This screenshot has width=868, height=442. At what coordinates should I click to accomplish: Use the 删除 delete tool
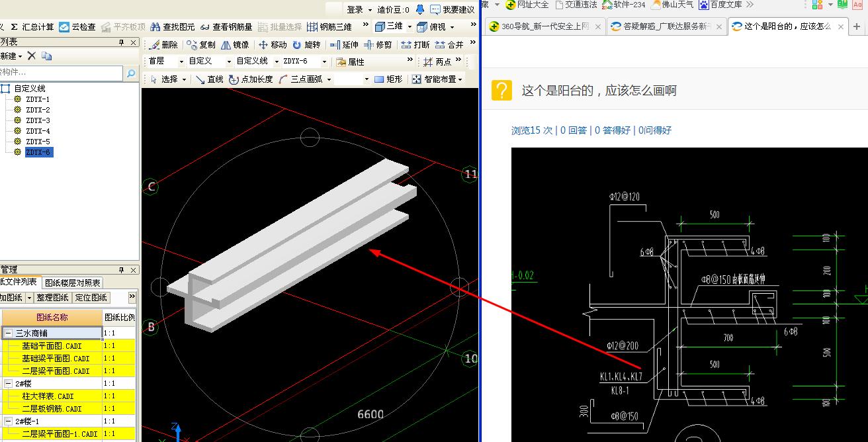coord(164,45)
